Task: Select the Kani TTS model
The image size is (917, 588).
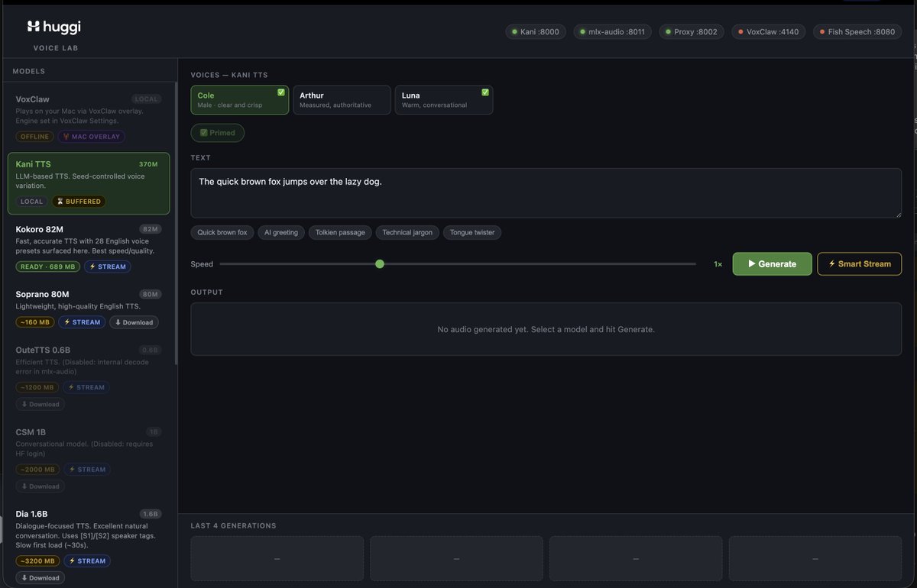Action: pyautogui.click(x=89, y=183)
